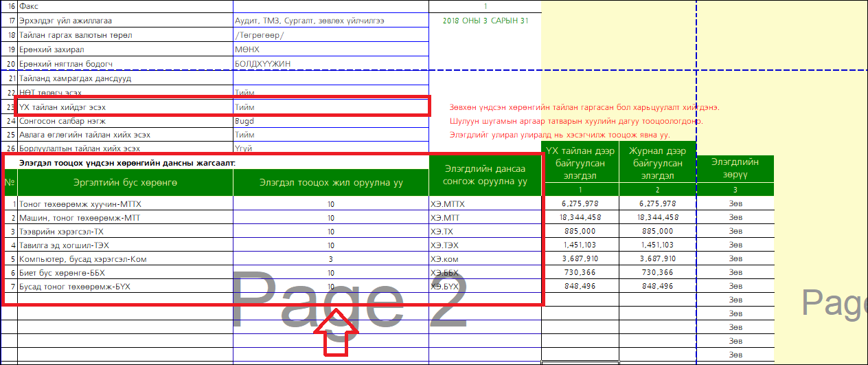Image resolution: width=868 pixels, height=365 pixels.
Task: Click the red upward arrow shape
Action: [336, 332]
